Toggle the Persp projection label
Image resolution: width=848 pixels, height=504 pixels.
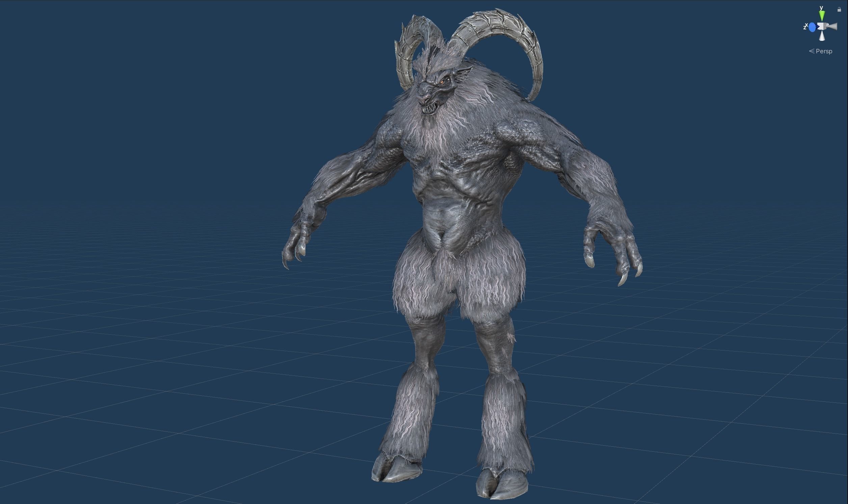coord(821,51)
